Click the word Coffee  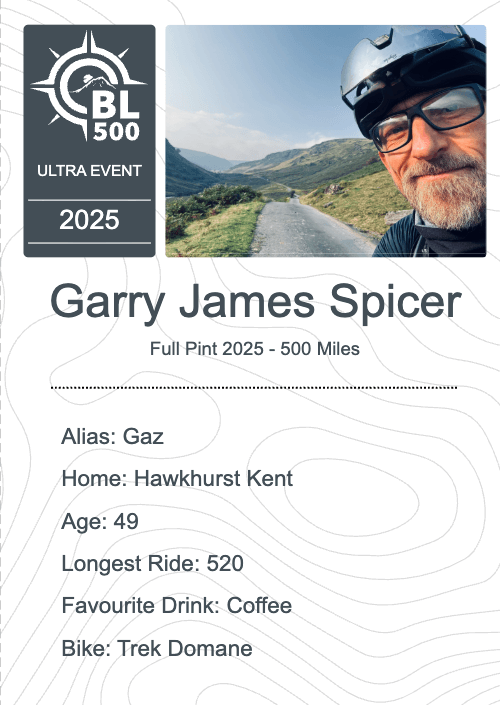pyautogui.click(x=259, y=605)
